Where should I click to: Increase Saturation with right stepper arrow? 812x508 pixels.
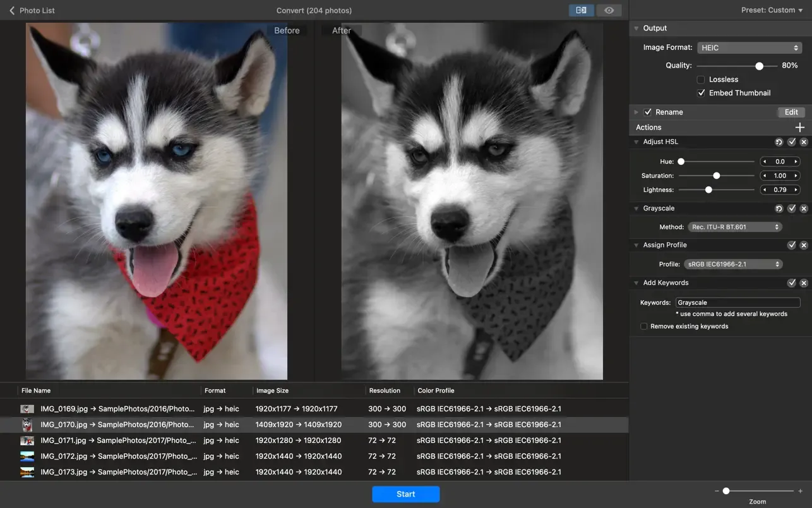pos(796,176)
